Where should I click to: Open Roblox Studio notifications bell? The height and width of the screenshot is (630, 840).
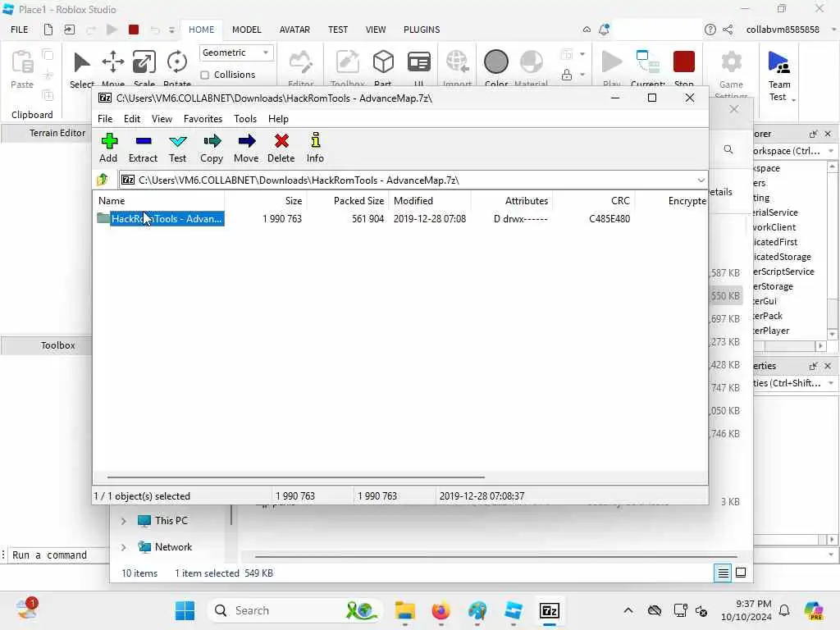pos(604,30)
